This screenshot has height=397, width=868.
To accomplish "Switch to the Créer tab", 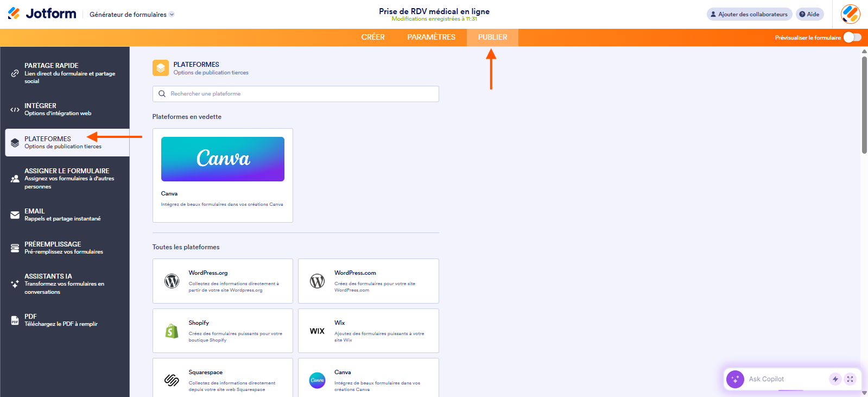I will coord(373,37).
